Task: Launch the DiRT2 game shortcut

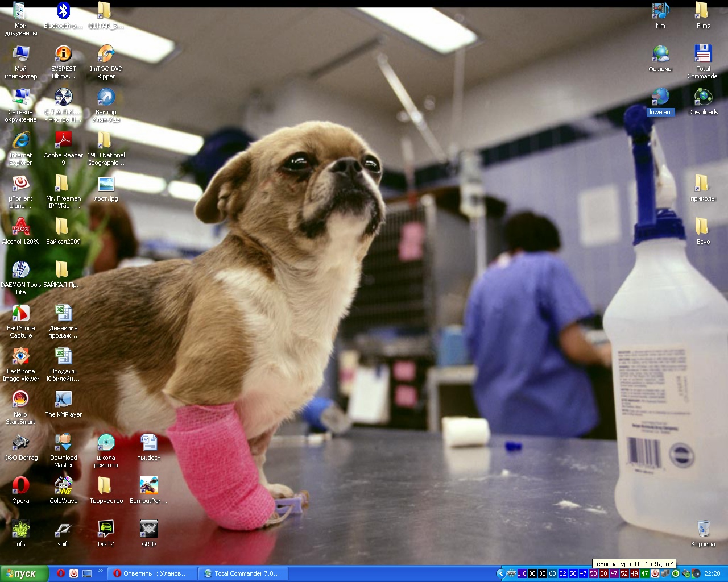Action: tap(106, 534)
